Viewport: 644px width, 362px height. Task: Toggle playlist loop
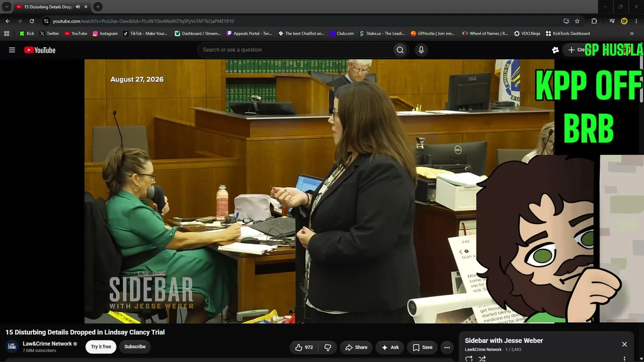pos(469,358)
